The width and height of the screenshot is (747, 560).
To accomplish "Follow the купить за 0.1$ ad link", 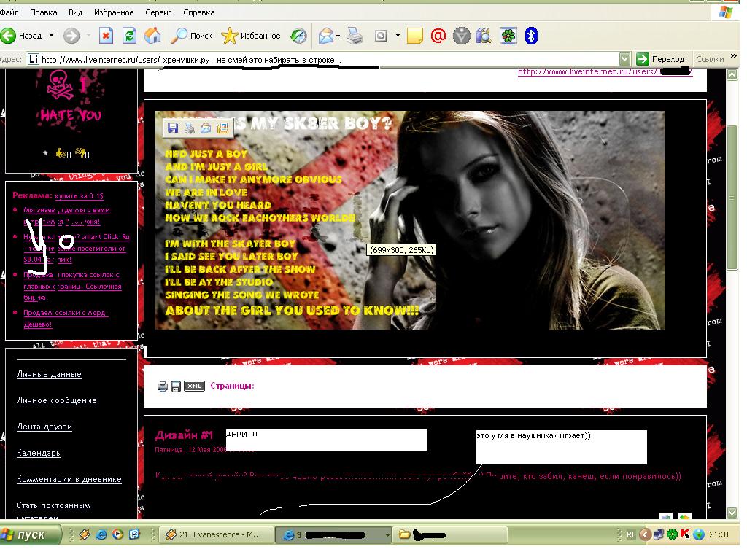I will point(79,195).
